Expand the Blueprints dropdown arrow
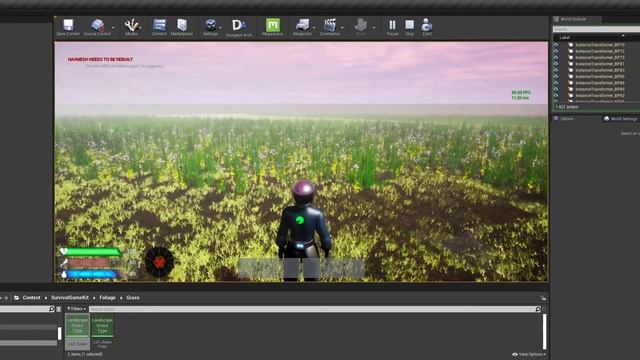This screenshot has height=360, width=640. coord(314,28)
